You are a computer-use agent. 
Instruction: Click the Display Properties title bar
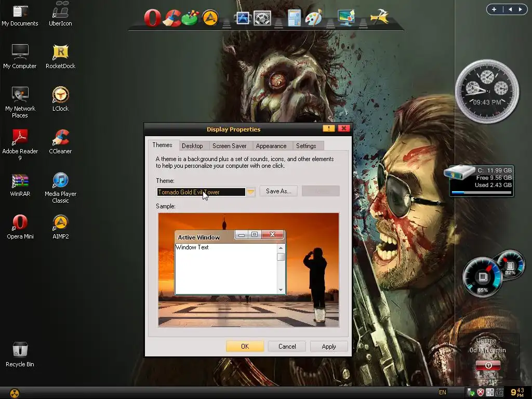coord(233,129)
